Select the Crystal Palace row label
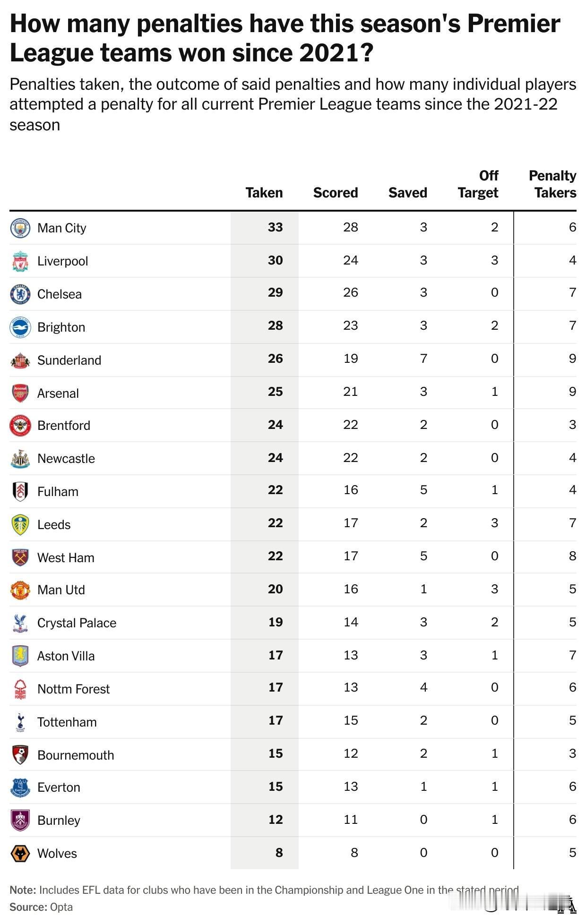 click(x=77, y=623)
